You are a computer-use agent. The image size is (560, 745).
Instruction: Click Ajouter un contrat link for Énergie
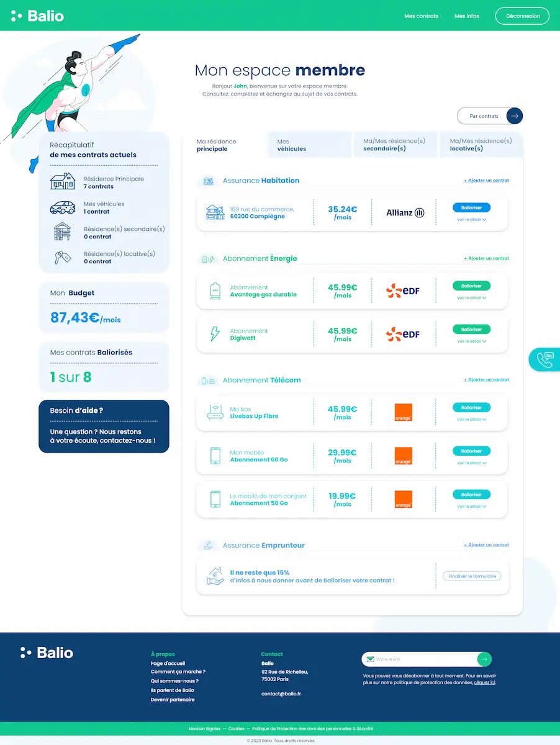tap(486, 258)
